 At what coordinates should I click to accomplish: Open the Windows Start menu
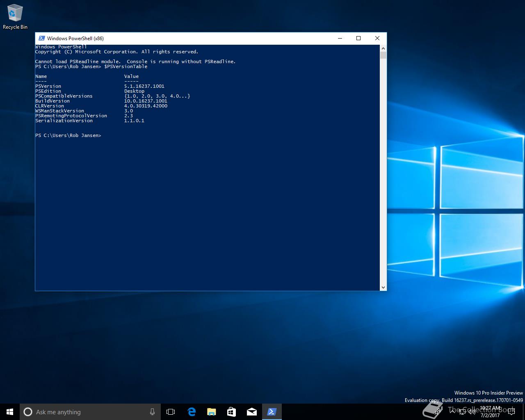tap(10, 412)
